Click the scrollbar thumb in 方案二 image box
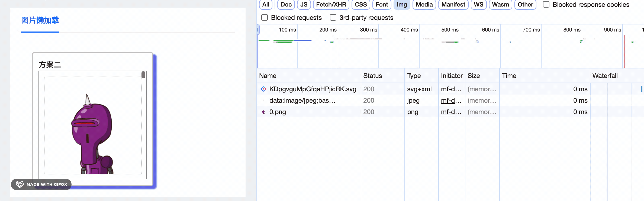 tap(143, 75)
